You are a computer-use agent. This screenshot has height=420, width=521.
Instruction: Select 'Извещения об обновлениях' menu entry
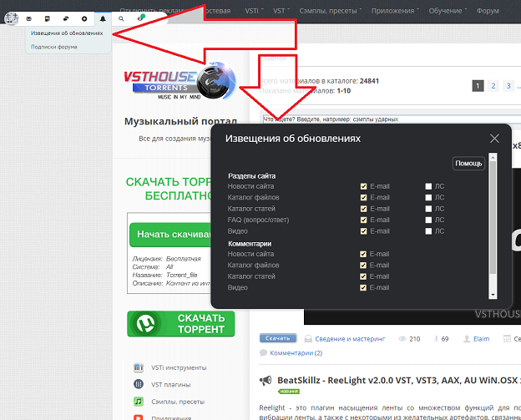point(67,33)
